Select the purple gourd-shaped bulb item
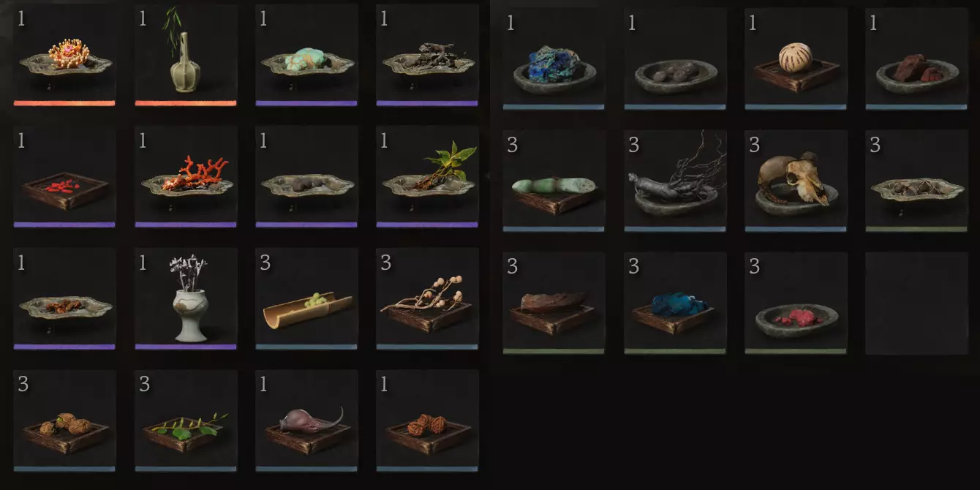The height and width of the screenshot is (490, 980). click(x=306, y=421)
